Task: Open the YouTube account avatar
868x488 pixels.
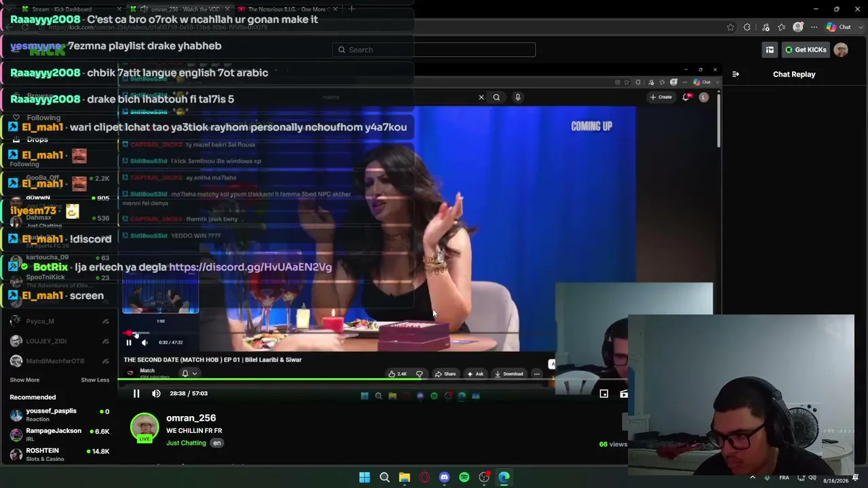Action: pos(704,97)
